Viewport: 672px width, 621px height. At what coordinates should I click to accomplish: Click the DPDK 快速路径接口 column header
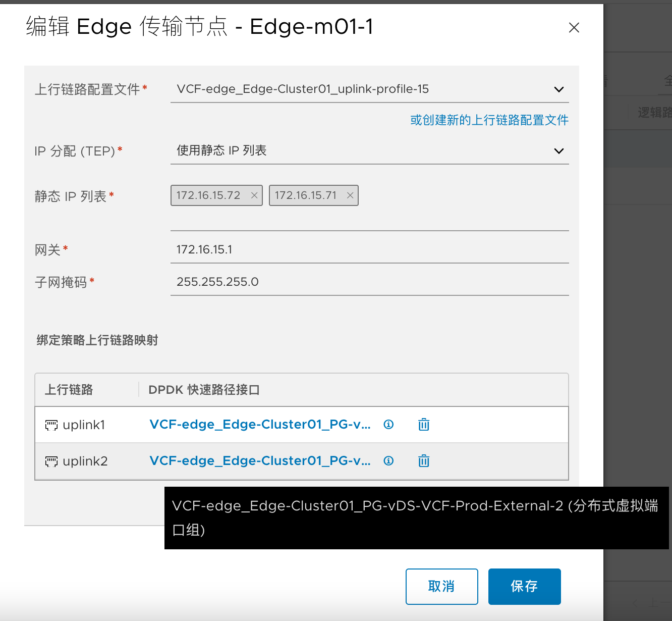tap(204, 390)
